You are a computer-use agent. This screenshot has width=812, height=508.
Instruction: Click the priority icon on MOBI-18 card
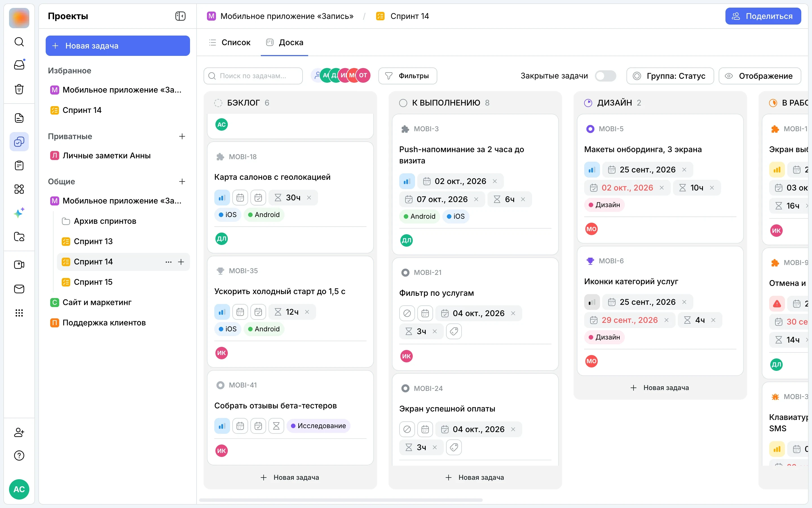click(x=222, y=198)
